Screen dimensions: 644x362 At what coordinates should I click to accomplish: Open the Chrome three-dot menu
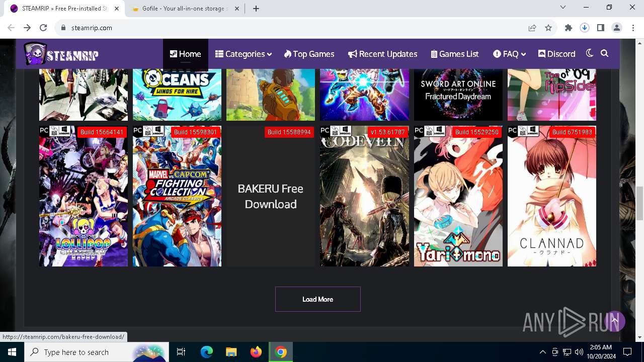632,28
